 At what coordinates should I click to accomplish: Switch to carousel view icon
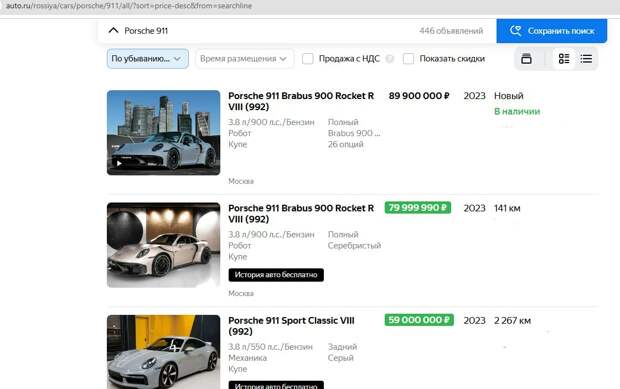[x=526, y=59]
